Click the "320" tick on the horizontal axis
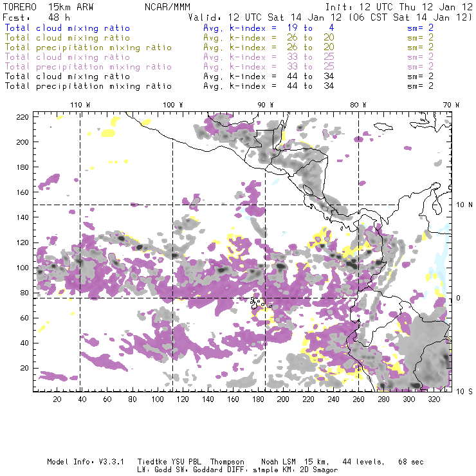The image size is (476, 476). pos(434,399)
